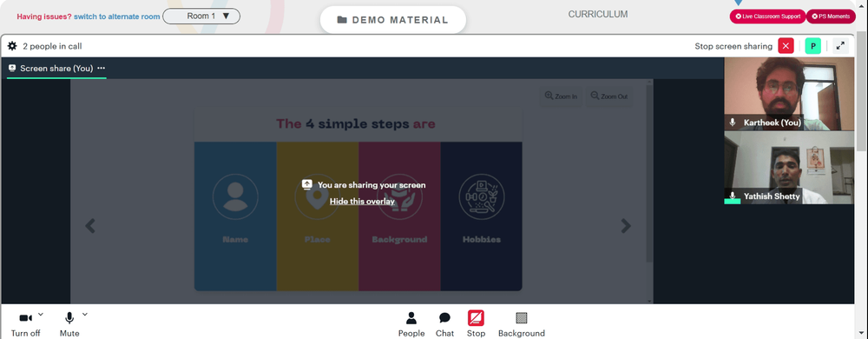Click the green P participant badge
The height and width of the screenshot is (339, 868).
(x=812, y=46)
